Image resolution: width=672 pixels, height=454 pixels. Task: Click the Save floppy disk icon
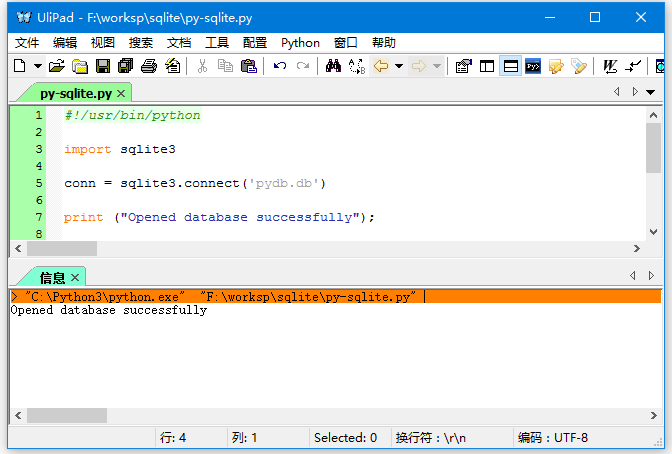point(102,66)
